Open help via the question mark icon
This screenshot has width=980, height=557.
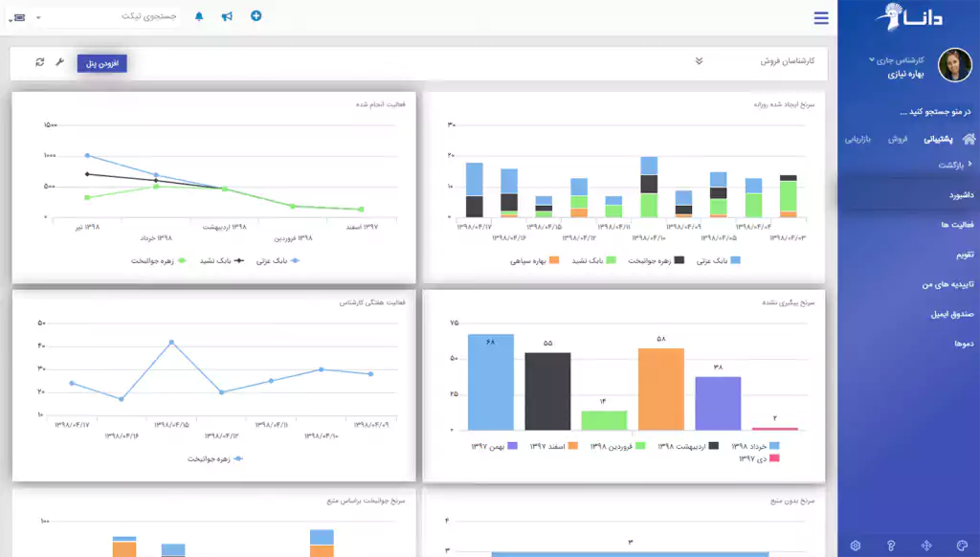pos(891,545)
